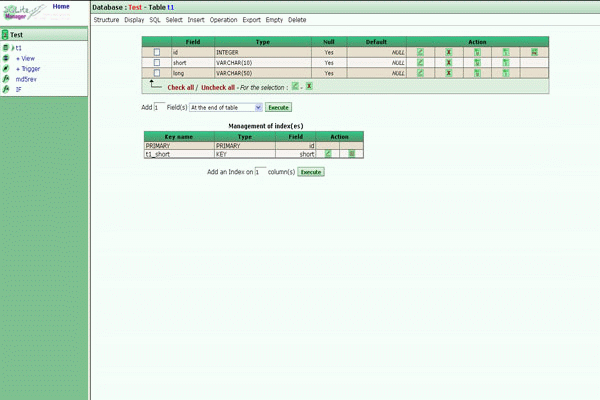Go to the Home link
Screen dimensions: 600x400
(61, 6)
